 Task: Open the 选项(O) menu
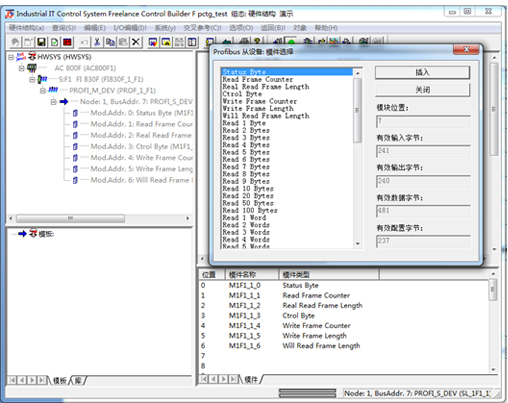pos(241,28)
